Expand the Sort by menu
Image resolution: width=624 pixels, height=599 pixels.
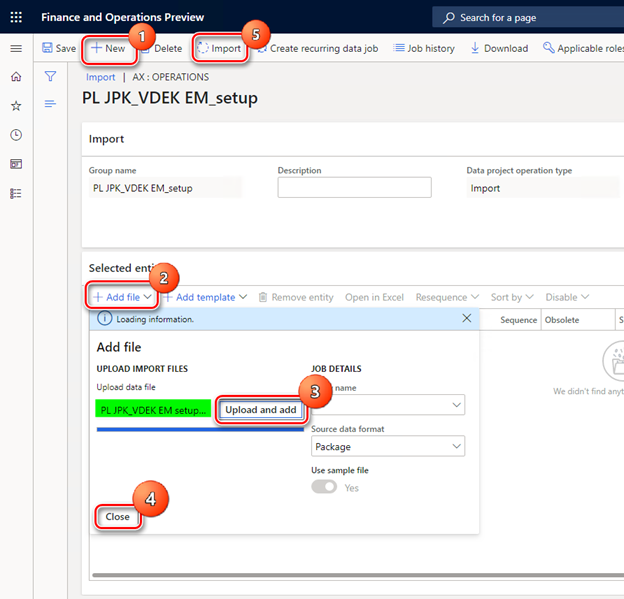coord(512,297)
